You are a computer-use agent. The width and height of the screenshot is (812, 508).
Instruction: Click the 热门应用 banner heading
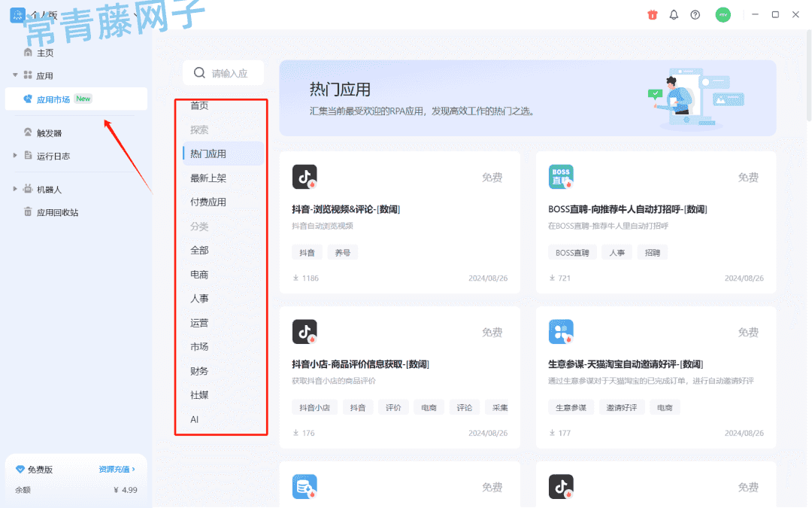pyautogui.click(x=340, y=90)
